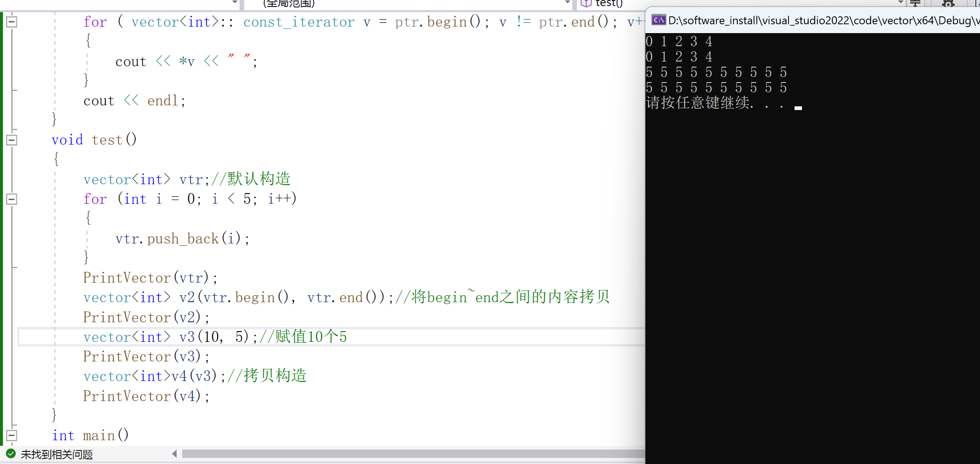Click the 'void test()' declaration
The width and height of the screenshot is (980, 464).
pyautogui.click(x=94, y=140)
